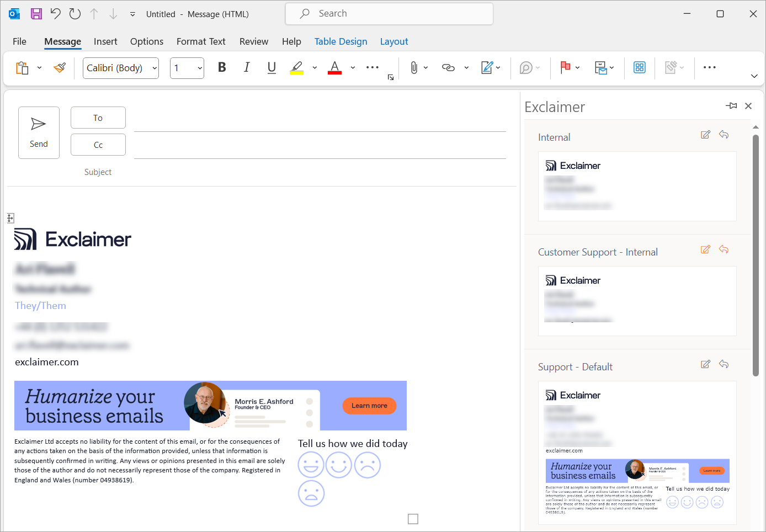Apply yellow text highlight color

click(x=297, y=68)
